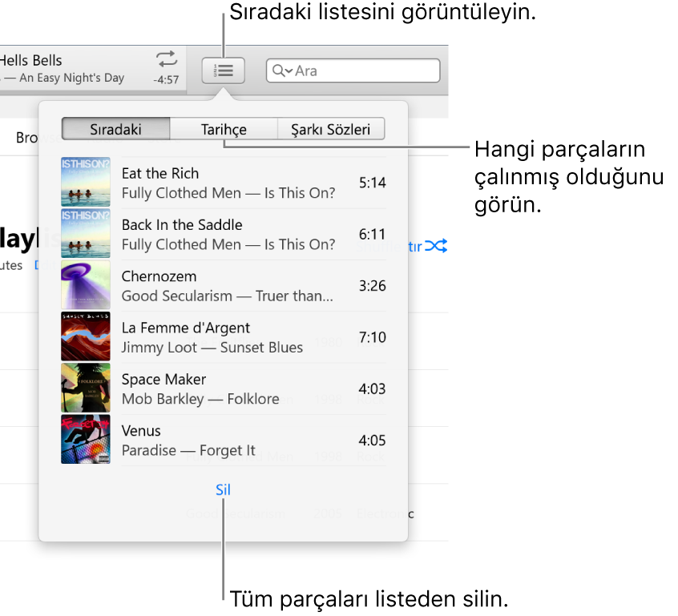Click the shuffle icon behind the popup
This screenshot has width=678, height=616.
click(x=436, y=246)
